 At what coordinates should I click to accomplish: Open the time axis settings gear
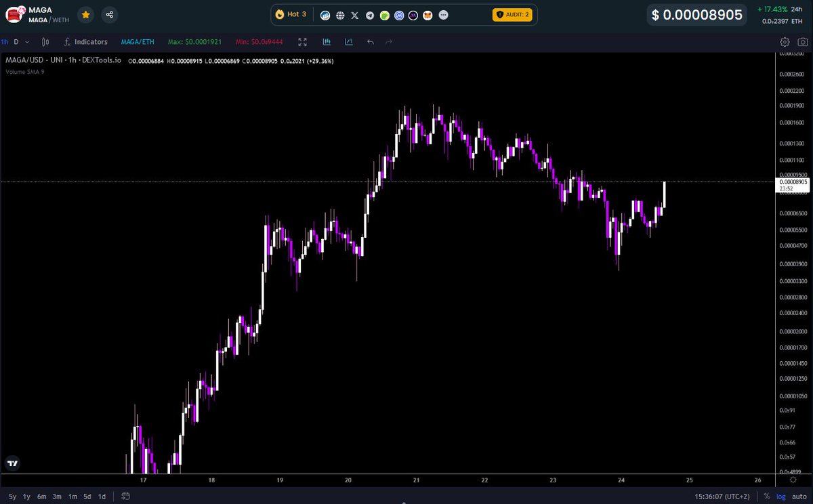(793, 480)
